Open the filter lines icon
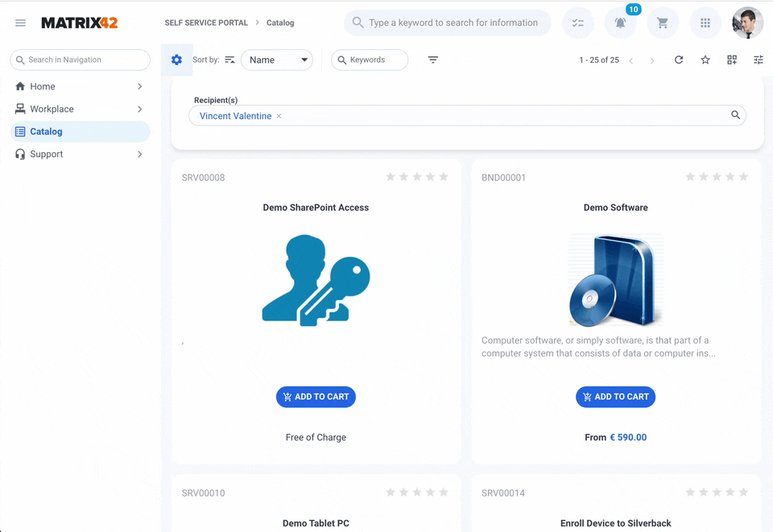Viewport: 773px width, 532px height. 433,60
